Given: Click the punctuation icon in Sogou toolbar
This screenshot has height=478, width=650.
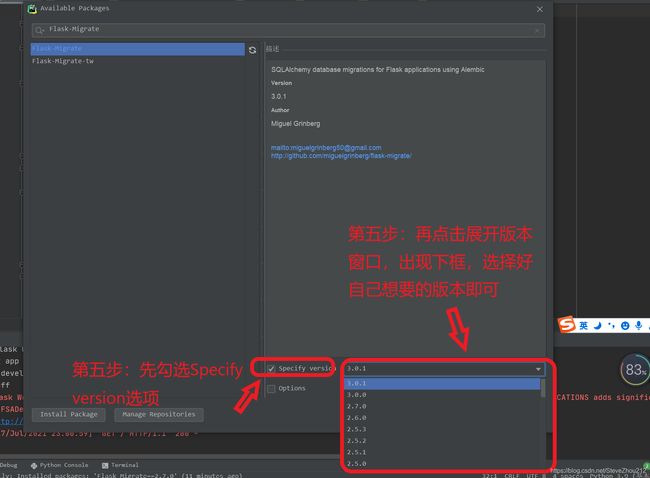Looking at the screenshot, I should 611,326.
